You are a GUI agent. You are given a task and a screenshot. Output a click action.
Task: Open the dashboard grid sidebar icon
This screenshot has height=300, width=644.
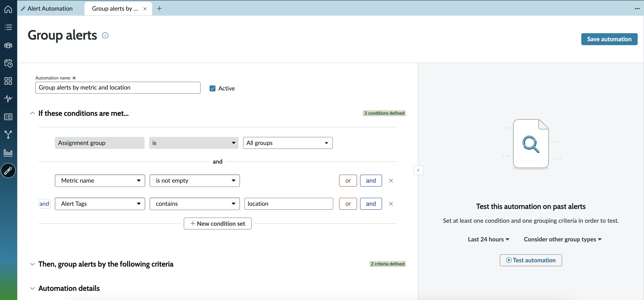point(8,81)
